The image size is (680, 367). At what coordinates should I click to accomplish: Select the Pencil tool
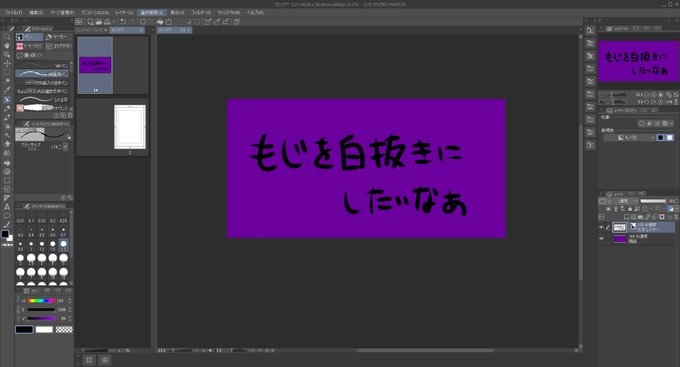[x=7, y=108]
